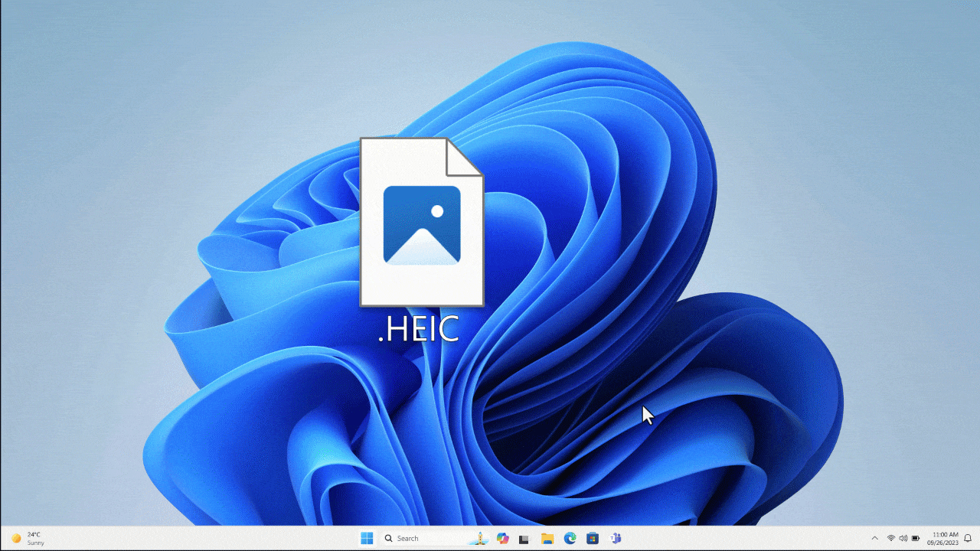980x551 pixels.
Task: Open Microsoft Teams from the taskbar
Action: 615,538
